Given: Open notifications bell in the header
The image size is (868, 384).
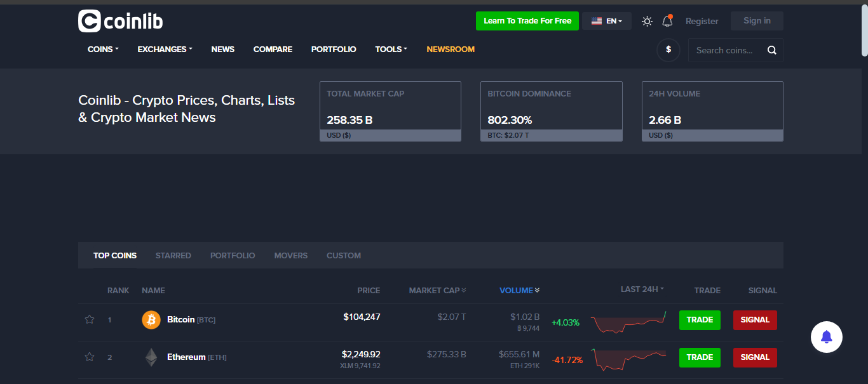Looking at the screenshot, I should pyautogui.click(x=667, y=21).
